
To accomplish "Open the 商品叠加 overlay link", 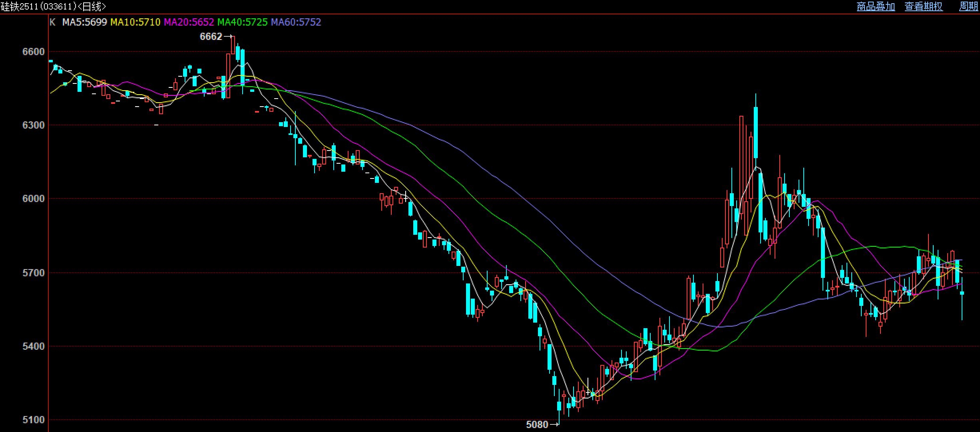I will pyautogui.click(x=876, y=6).
